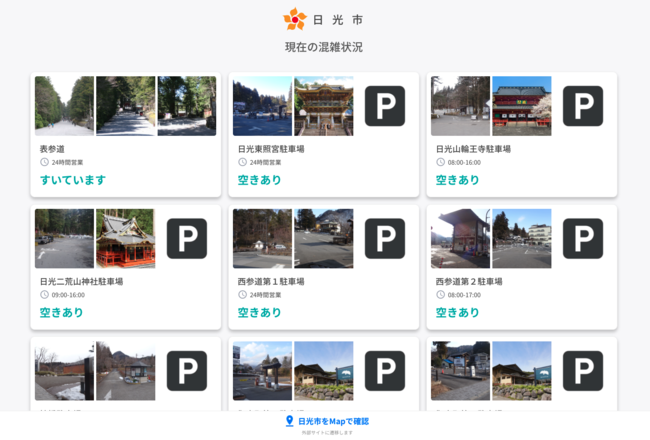Click 空きあり status on 日光東照宮駐車場
Viewport: 650px width, 440px height.
tap(259, 180)
